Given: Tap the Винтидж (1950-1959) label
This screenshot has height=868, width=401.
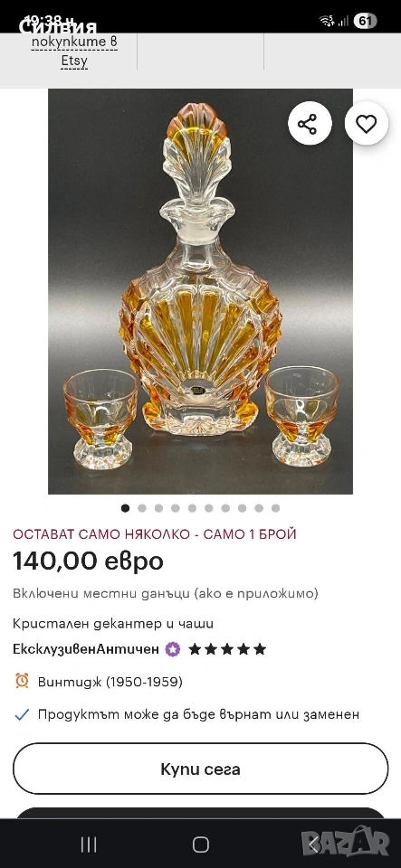Looking at the screenshot, I should point(110,682).
